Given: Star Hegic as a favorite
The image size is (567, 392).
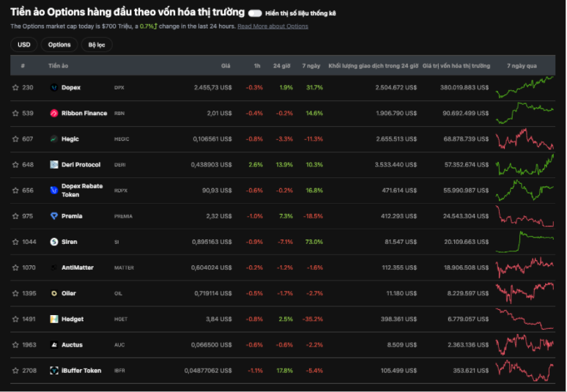Looking at the screenshot, I should click(15, 139).
